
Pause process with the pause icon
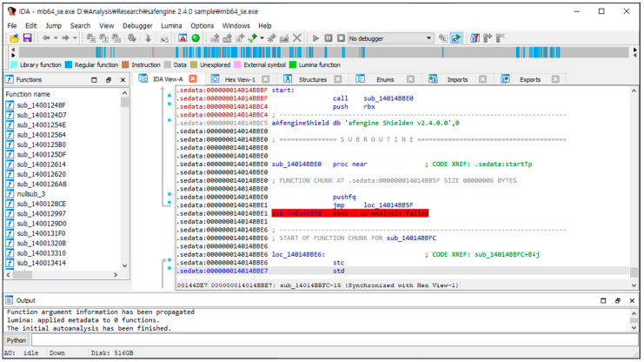pos(329,38)
